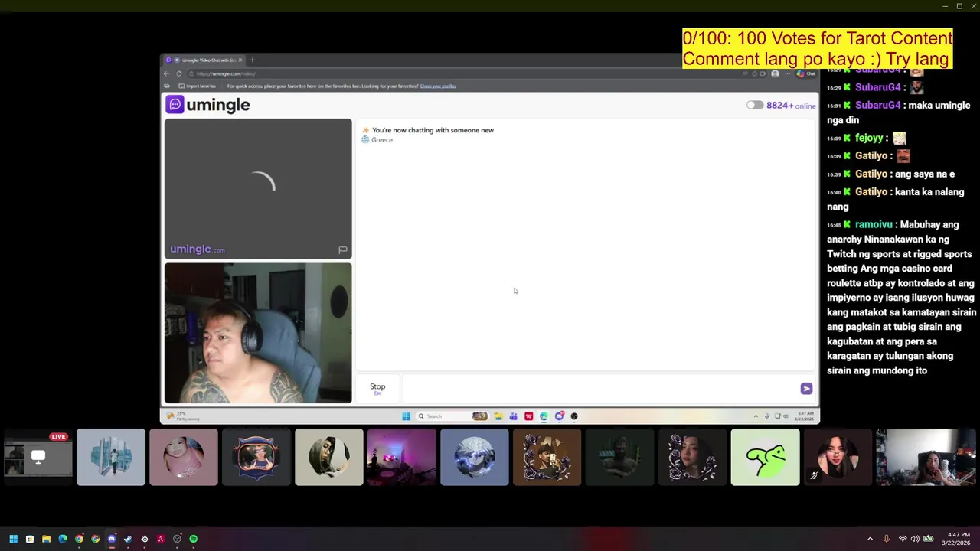Click the 8824+ online counter
Screen dimensions: 980x551
click(x=791, y=106)
